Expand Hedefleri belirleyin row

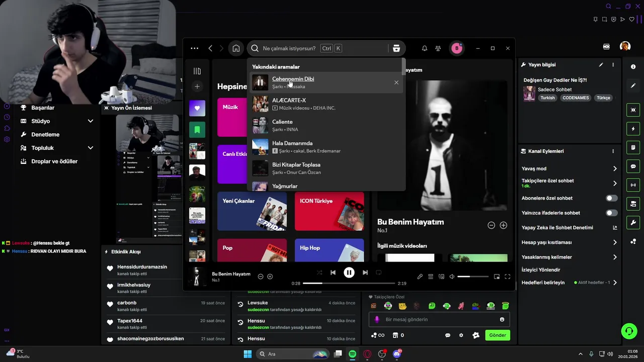pos(615,283)
